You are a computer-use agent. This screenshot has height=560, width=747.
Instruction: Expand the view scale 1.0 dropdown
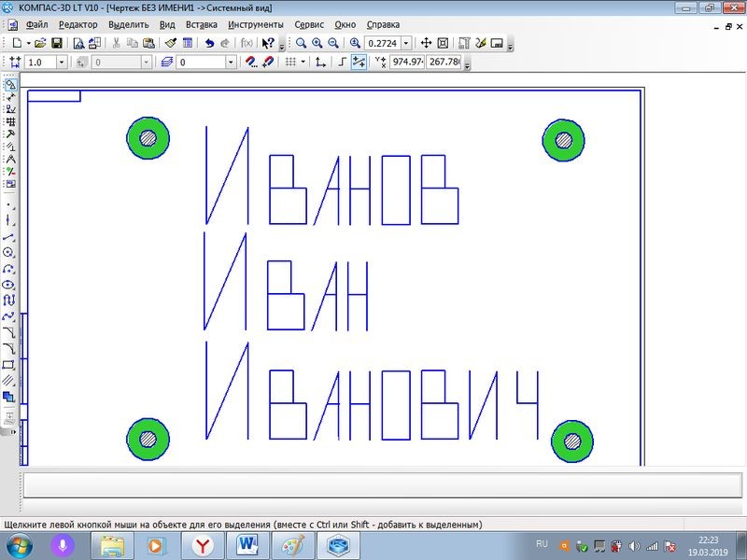click(x=62, y=62)
